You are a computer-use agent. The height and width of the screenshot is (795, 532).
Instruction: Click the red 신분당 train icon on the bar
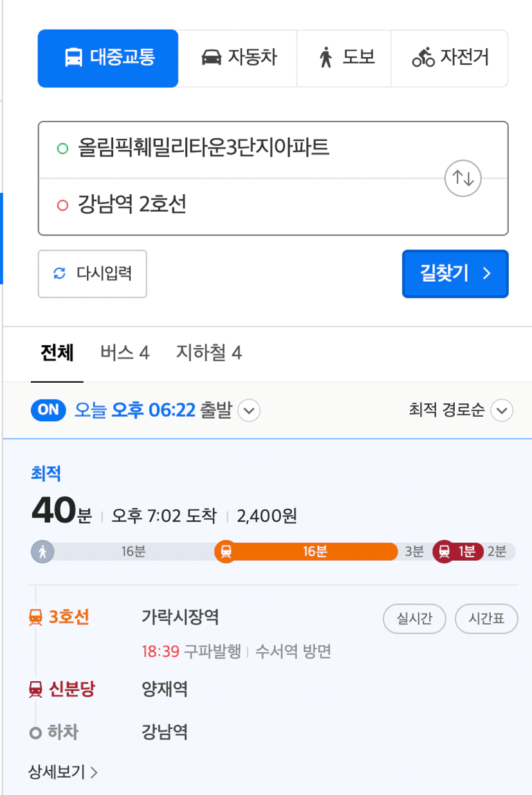click(445, 551)
